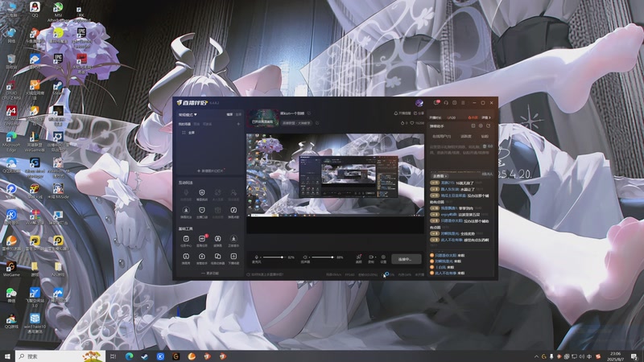Open the headset customer service icon

(446, 103)
